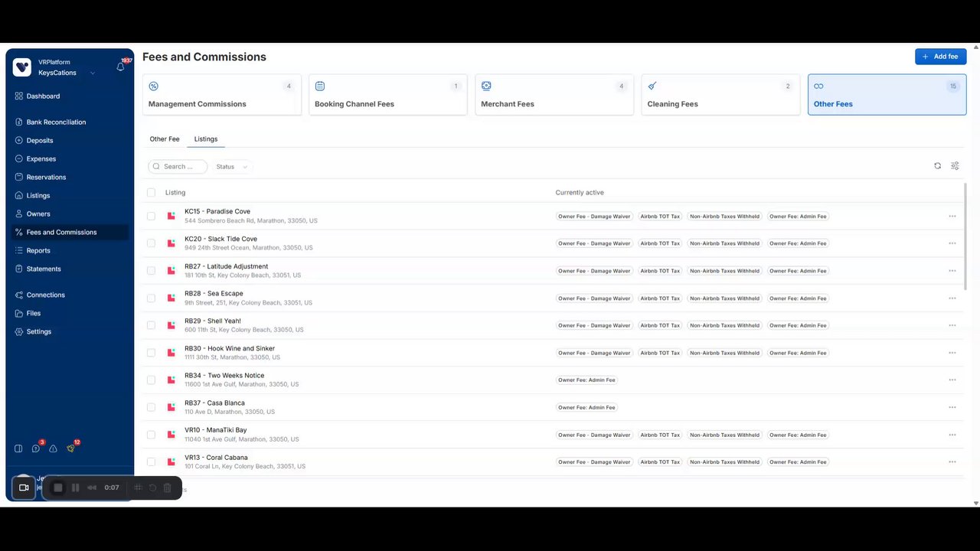Click the Search listings input field

(x=178, y=167)
